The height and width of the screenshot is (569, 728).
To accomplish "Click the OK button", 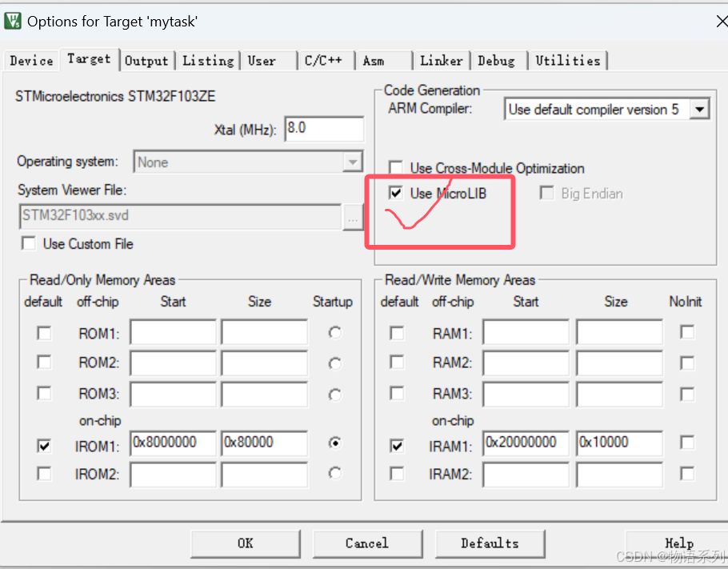I will [245, 543].
